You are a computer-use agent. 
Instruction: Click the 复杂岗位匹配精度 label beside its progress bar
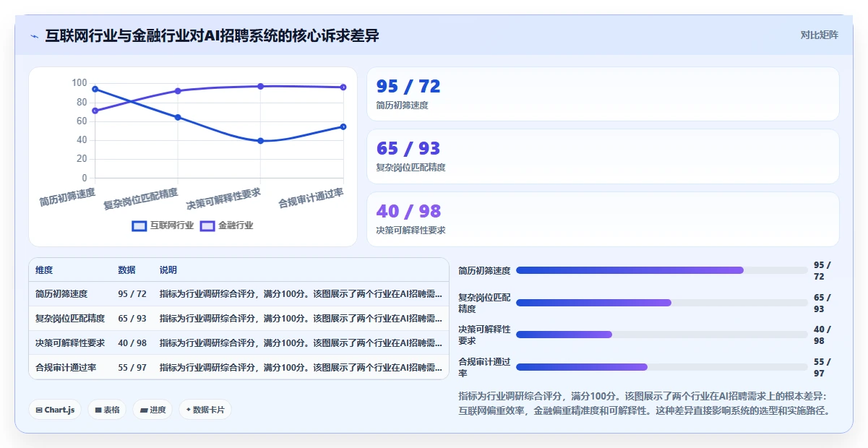[x=485, y=303]
